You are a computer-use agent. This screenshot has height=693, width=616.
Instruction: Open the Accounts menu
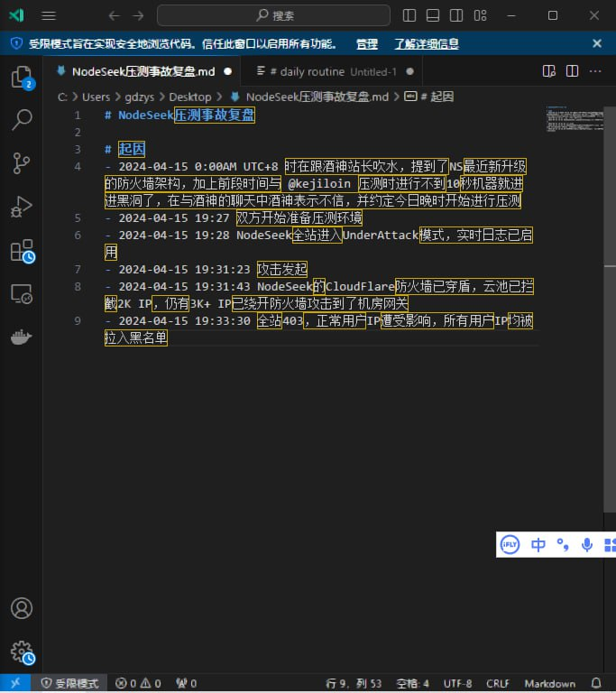click(x=22, y=608)
